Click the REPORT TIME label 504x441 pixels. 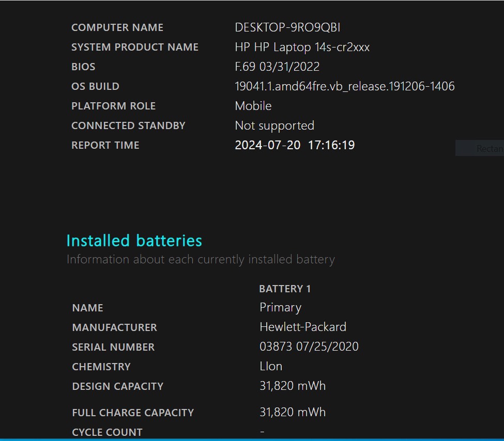coord(105,145)
